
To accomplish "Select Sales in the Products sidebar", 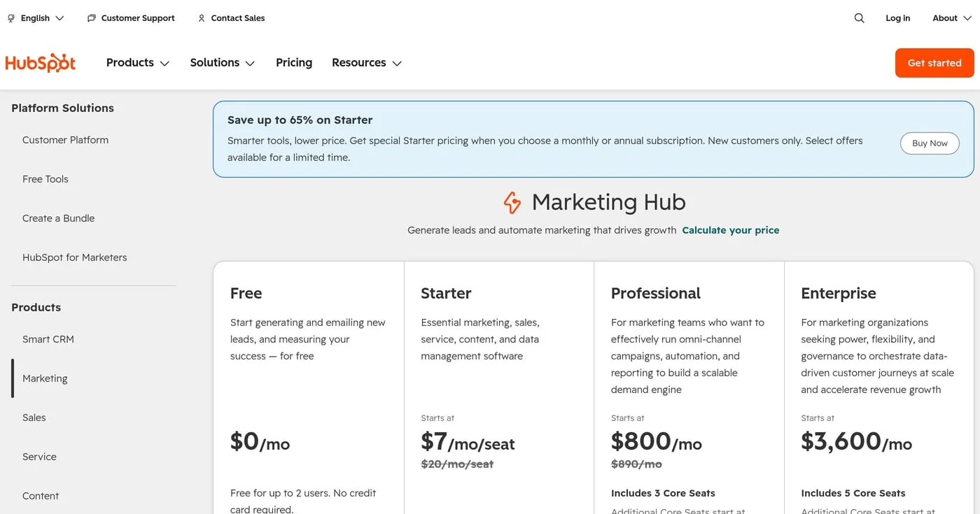I will tap(34, 417).
